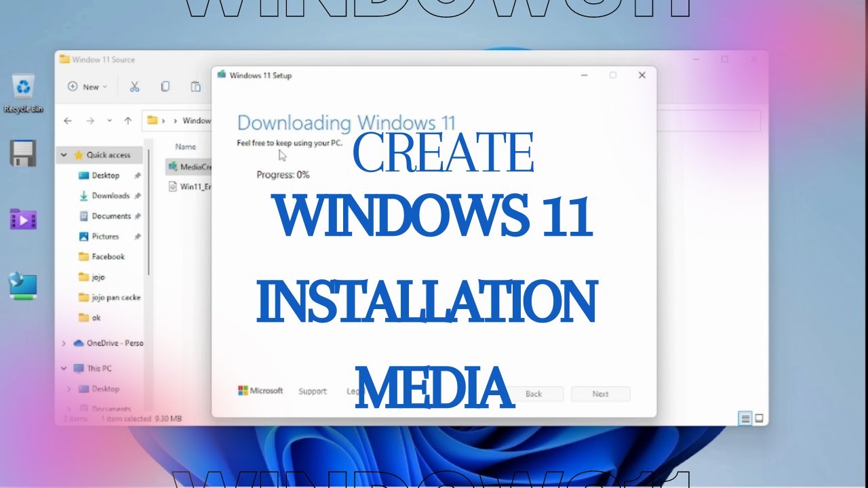The width and height of the screenshot is (868, 488).
Task: Click the Copy icon in Explorer toolbar
Action: [165, 87]
